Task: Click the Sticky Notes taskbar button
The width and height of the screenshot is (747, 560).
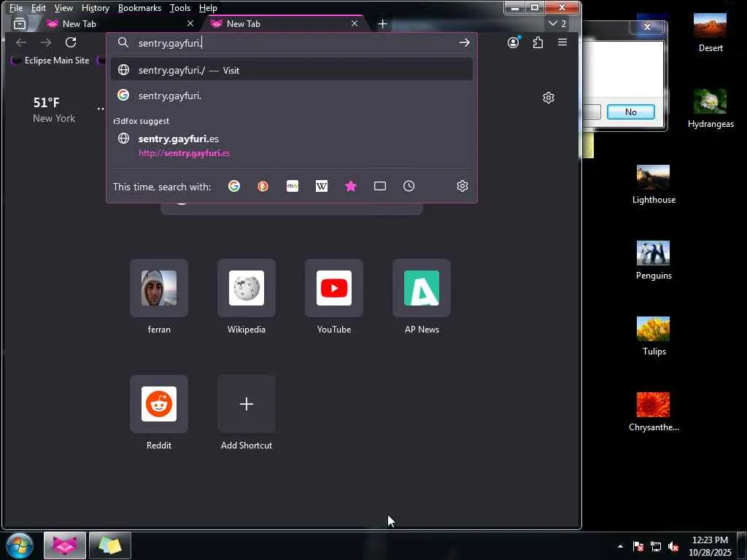Action: [109, 545]
